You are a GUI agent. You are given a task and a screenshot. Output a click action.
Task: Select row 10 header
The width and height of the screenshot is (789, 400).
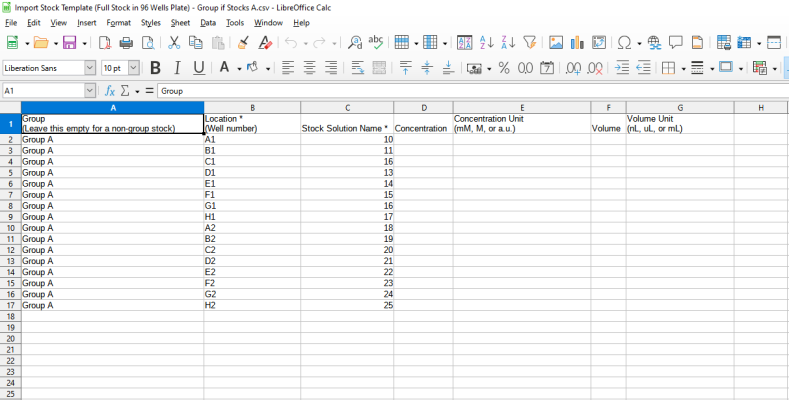pos(10,228)
